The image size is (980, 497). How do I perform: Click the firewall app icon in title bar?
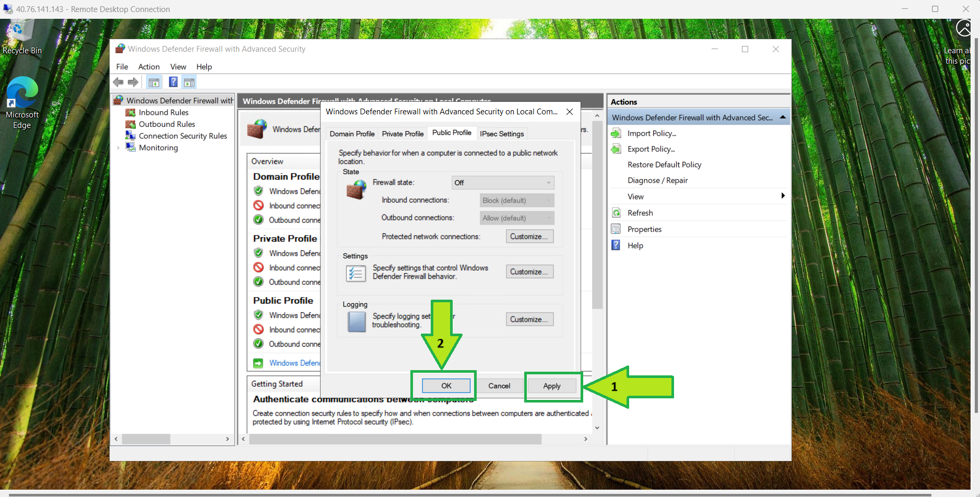click(120, 49)
